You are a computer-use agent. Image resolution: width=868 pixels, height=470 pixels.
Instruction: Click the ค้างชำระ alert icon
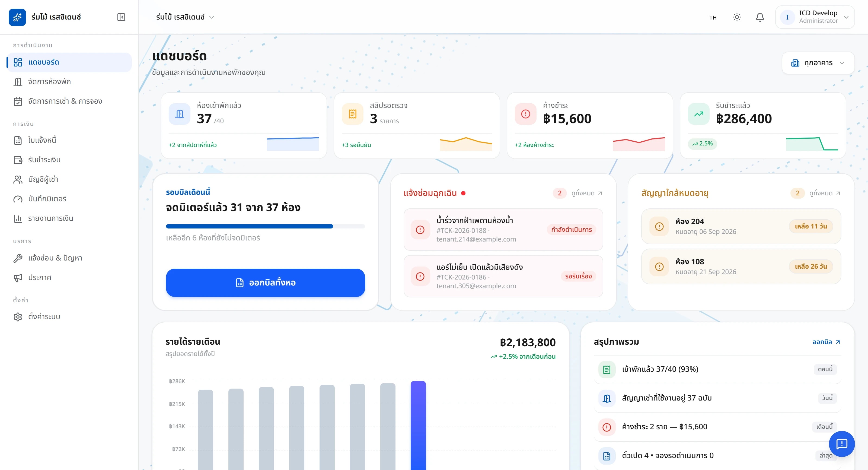526,114
